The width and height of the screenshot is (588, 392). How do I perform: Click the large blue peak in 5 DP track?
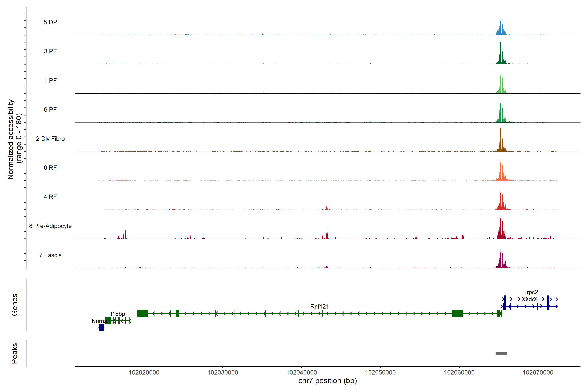(500, 29)
